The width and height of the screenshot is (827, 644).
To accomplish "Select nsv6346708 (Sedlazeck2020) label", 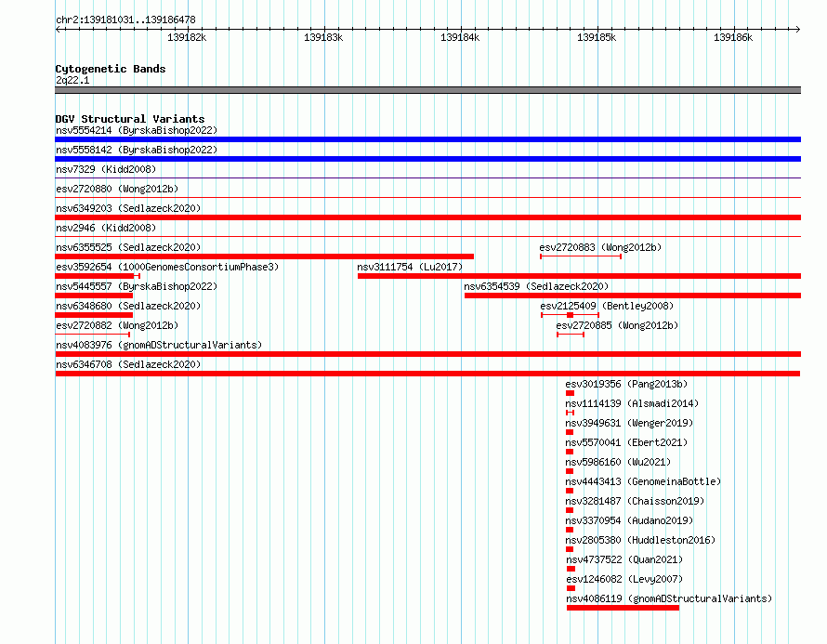I will [x=128, y=364].
